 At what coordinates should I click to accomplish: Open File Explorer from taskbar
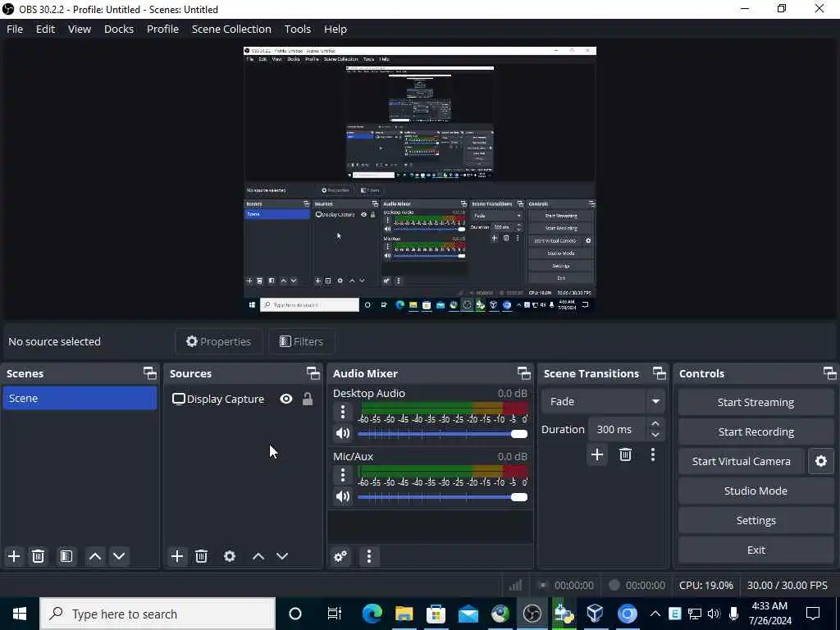pos(404,614)
